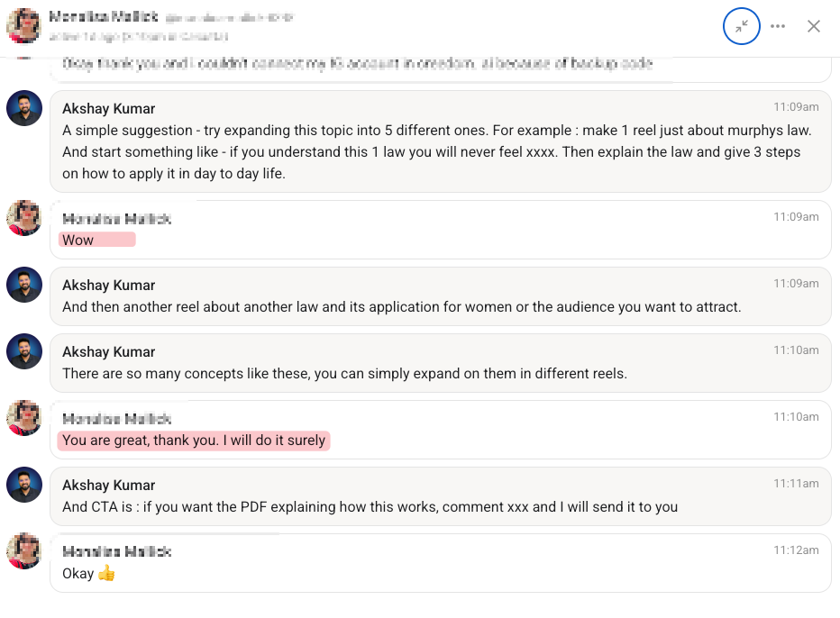The width and height of the screenshot is (840, 618).
Task: Click Akshay Kumar's avatar beside 'There are so many concepts'
Action: coord(24,351)
